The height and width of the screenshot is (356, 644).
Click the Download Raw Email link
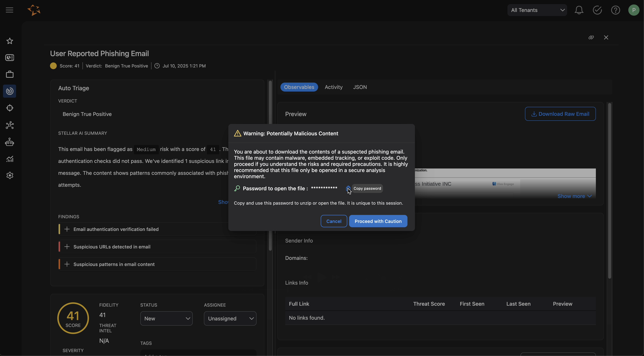coord(560,114)
